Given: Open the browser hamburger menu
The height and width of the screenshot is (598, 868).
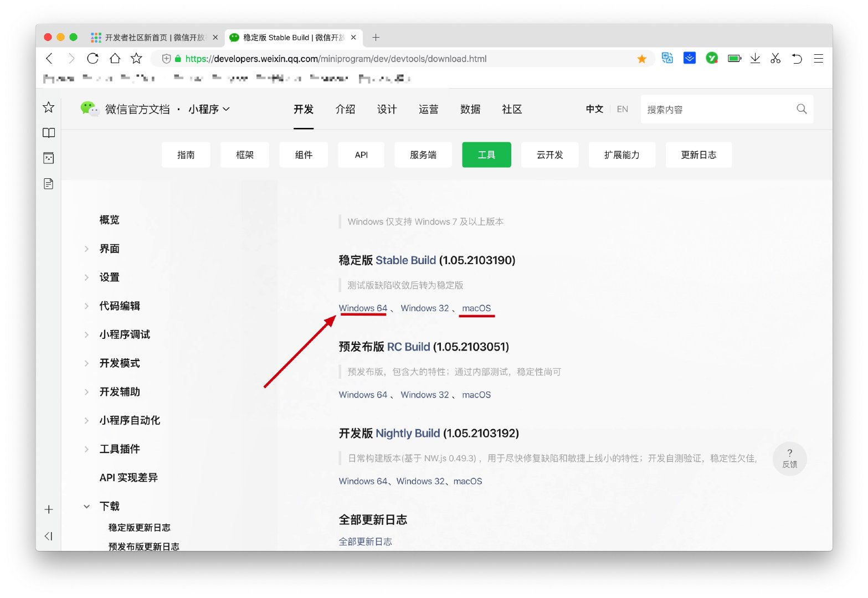Looking at the screenshot, I should 818,59.
